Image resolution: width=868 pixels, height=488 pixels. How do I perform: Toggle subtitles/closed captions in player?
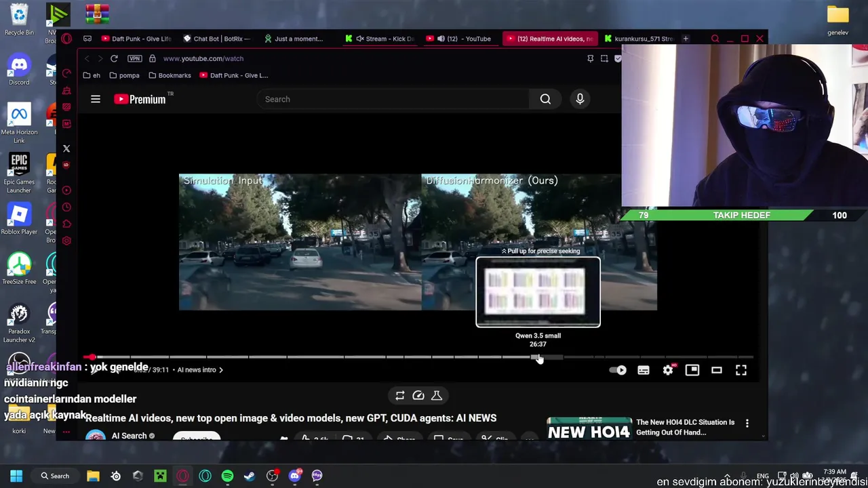coord(644,370)
